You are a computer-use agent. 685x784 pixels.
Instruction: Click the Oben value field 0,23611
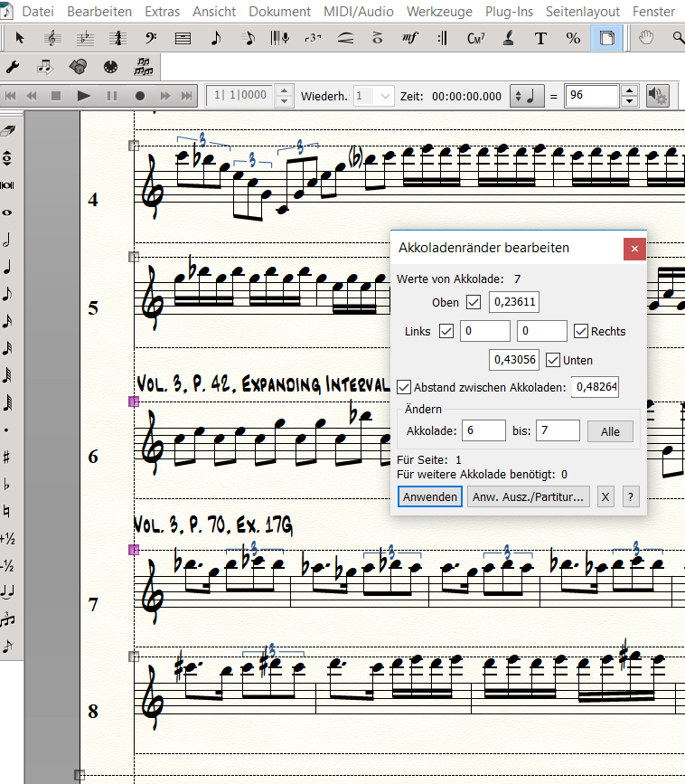tap(514, 302)
